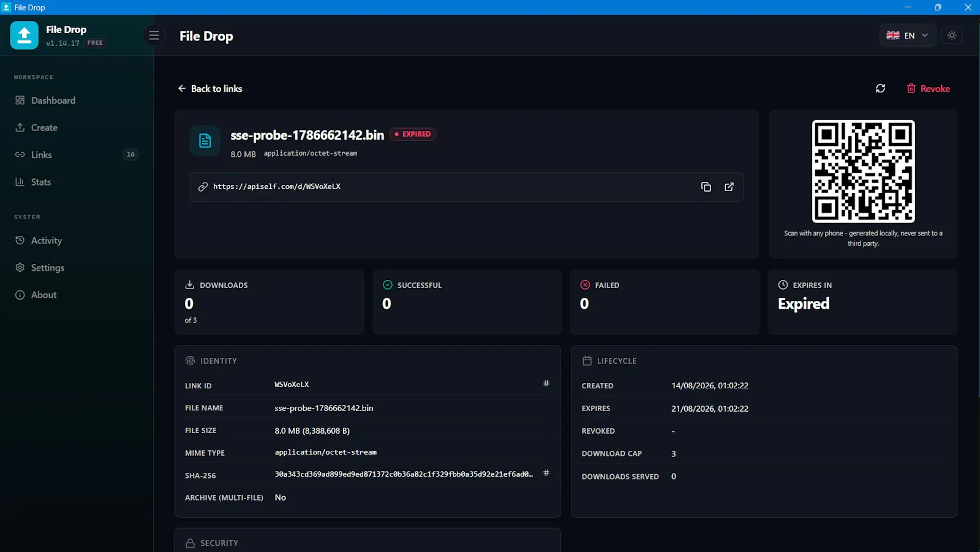Image resolution: width=980 pixels, height=552 pixels.
Task: Click the Links count badge 16
Action: (130, 154)
